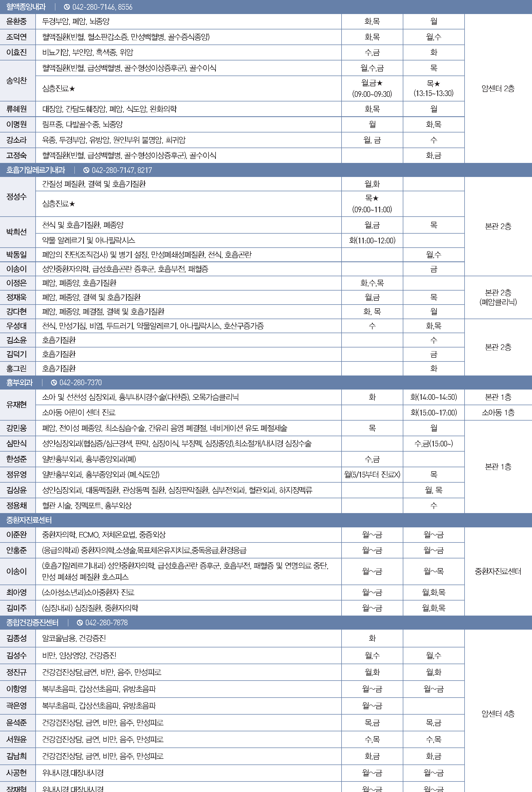Click schedule cell '월(5/15부터 진료X)'
Image resolution: width=532 pixels, height=792 pixels.
(x=372, y=474)
